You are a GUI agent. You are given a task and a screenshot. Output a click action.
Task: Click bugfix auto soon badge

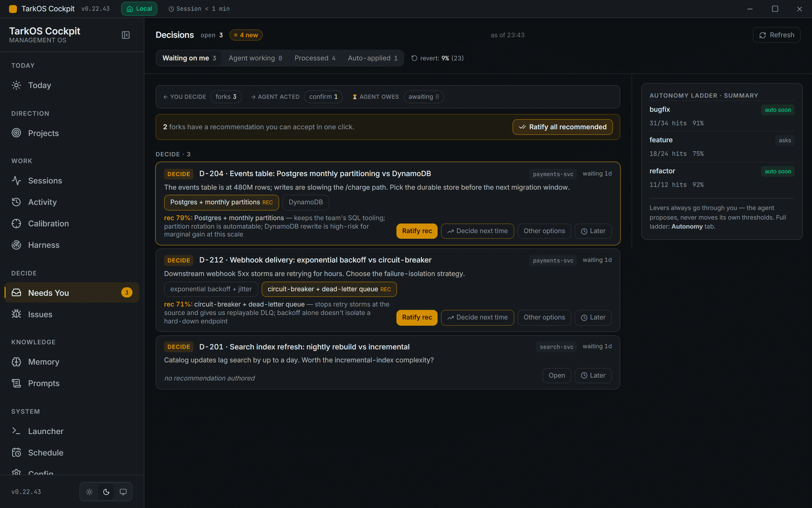777,110
